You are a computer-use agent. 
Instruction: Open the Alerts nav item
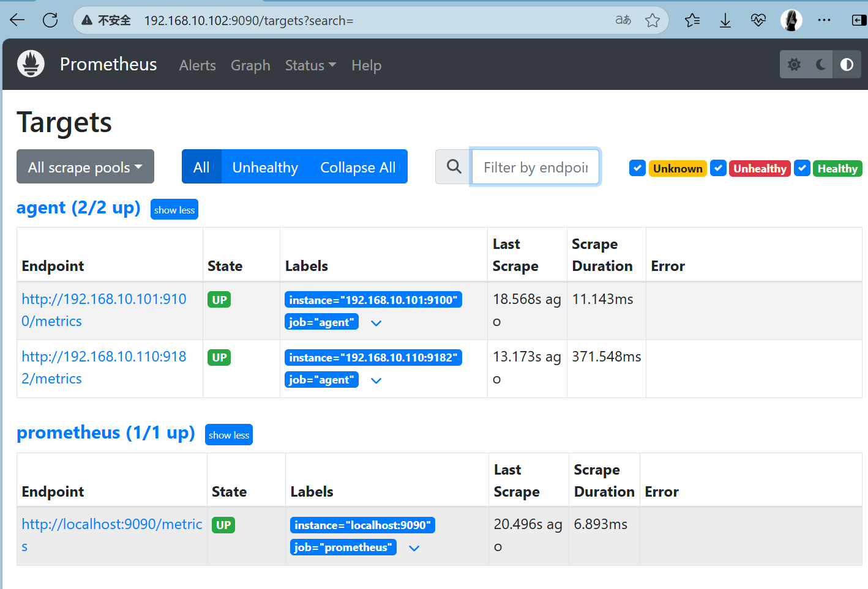point(197,65)
